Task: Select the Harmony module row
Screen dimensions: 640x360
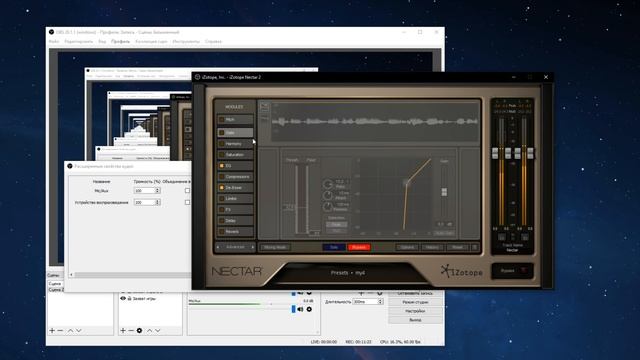Action: click(235, 144)
